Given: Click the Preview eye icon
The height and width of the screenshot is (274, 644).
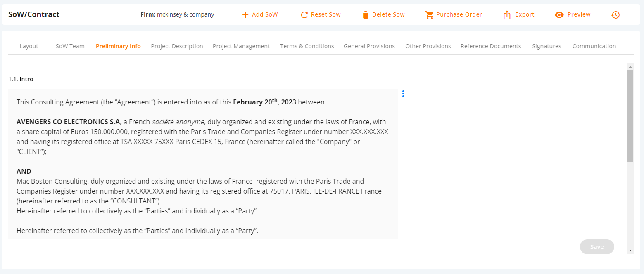Looking at the screenshot, I should coord(559,15).
